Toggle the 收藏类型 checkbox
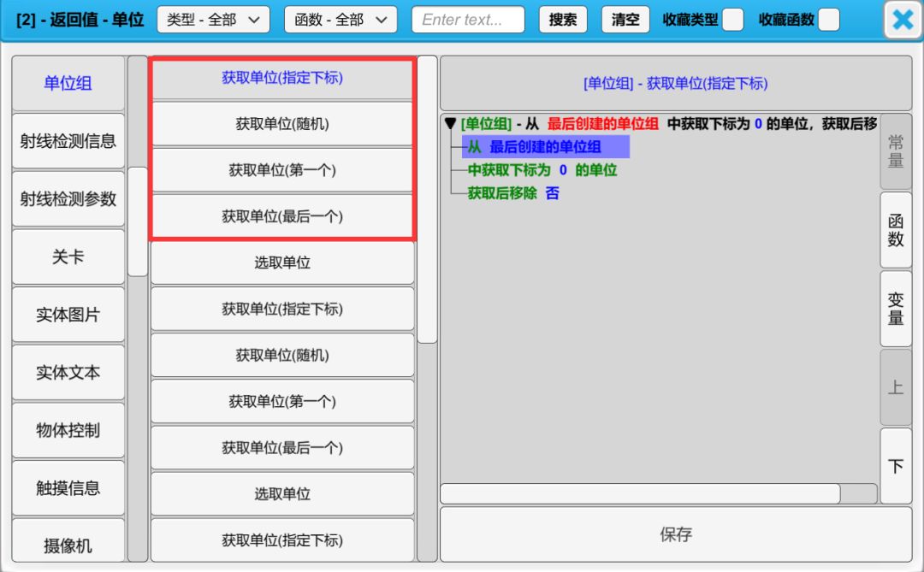Image resolution: width=924 pixels, height=572 pixels. 732,20
